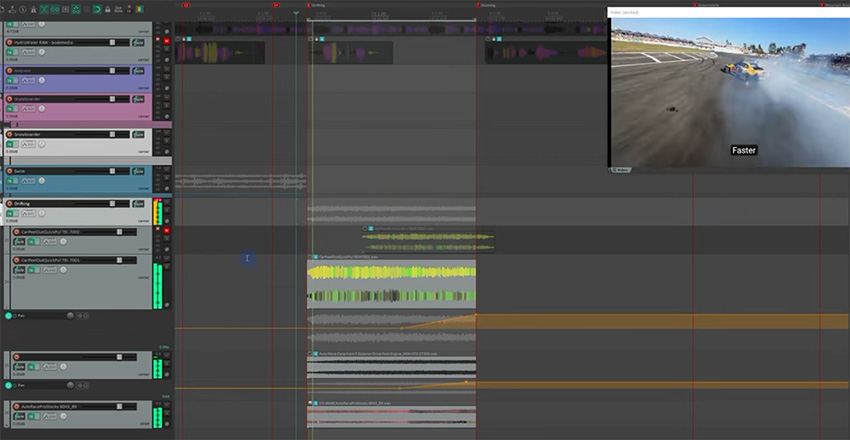The height and width of the screenshot is (440, 850).
Task: Click the multicolor swatch toolbar icon
Action: [x=139, y=9]
